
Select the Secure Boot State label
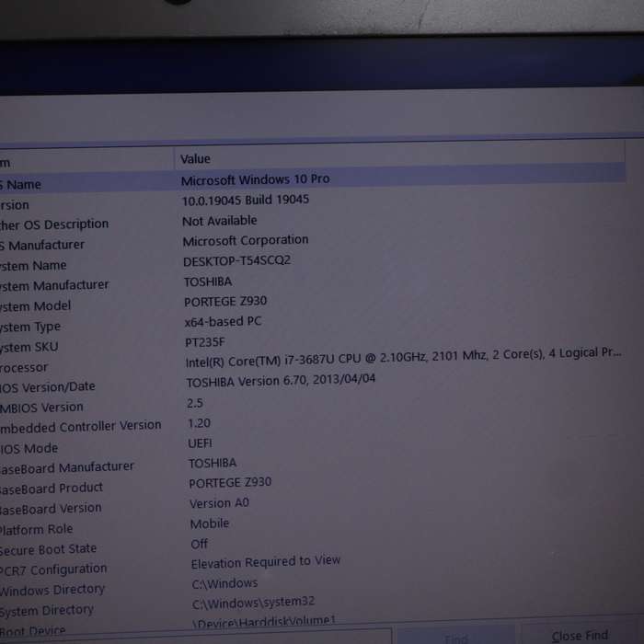48,549
